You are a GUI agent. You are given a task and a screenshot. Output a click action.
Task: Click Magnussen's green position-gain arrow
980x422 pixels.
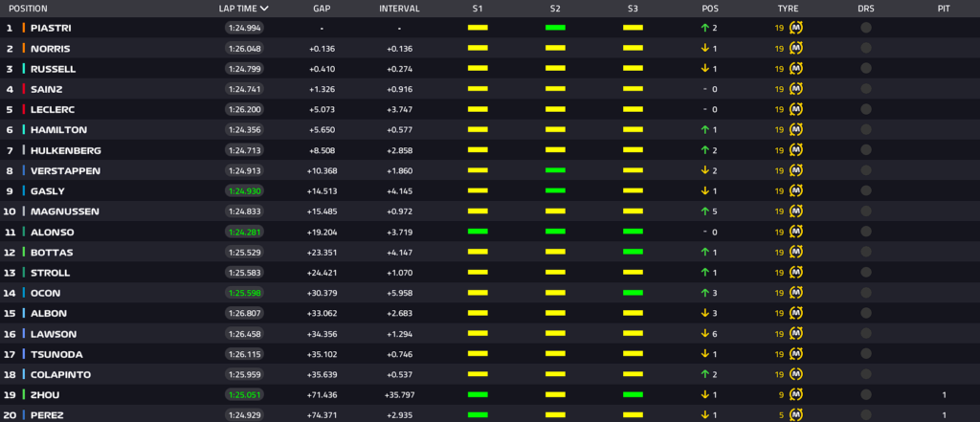point(704,211)
